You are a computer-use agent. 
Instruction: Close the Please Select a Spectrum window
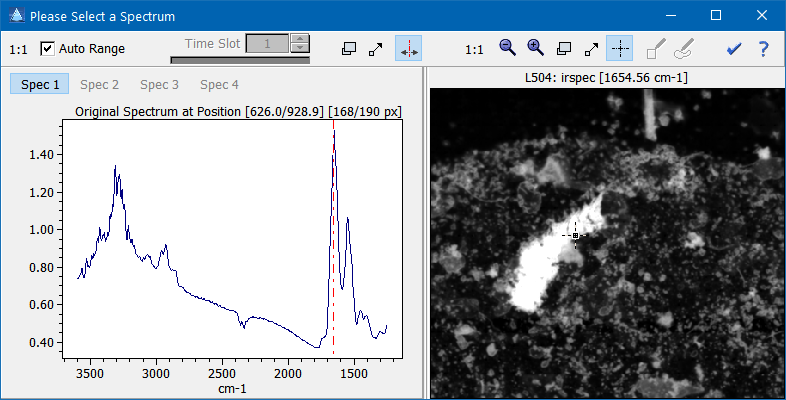coord(761,16)
